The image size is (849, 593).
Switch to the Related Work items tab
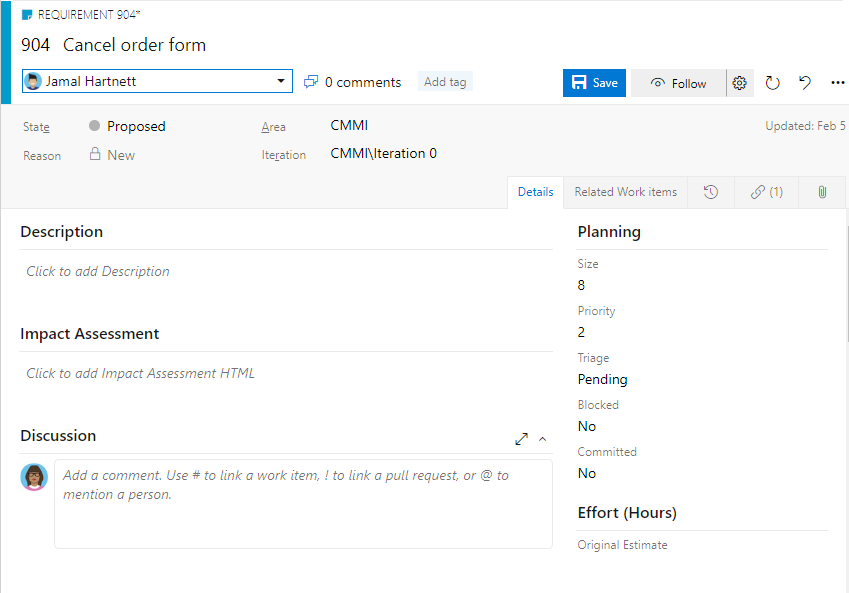click(624, 191)
